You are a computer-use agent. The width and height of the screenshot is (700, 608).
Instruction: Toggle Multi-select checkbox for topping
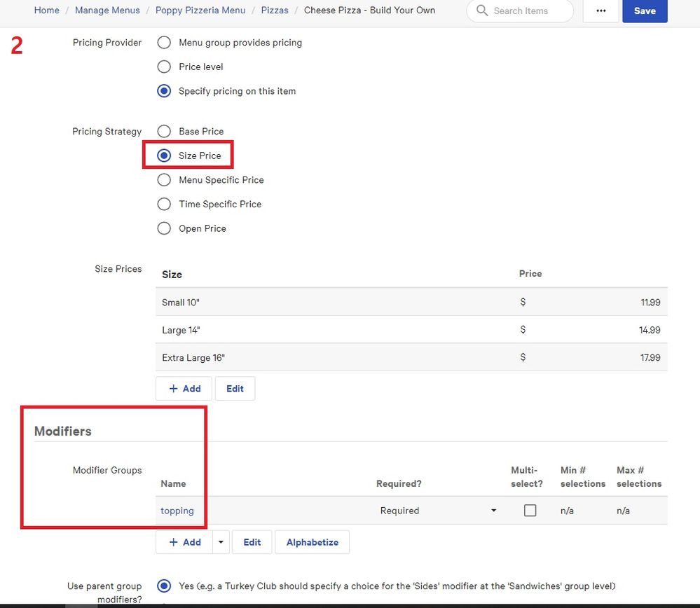pos(530,511)
